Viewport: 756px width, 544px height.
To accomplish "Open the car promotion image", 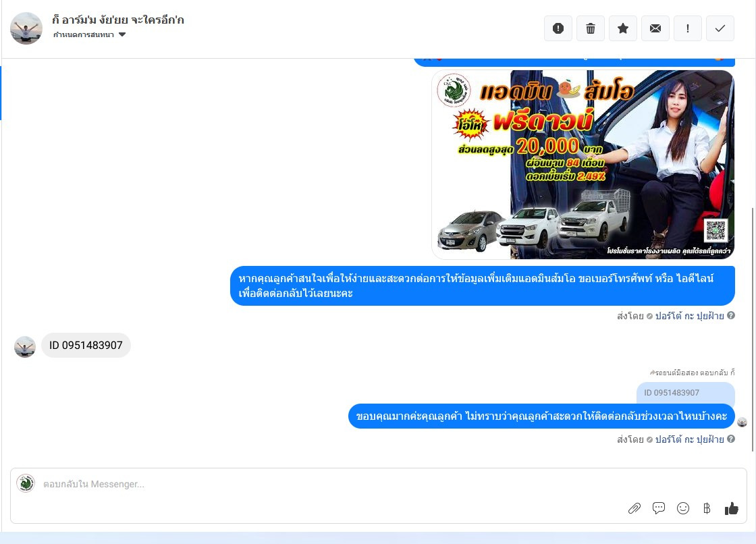I will click(x=583, y=165).
